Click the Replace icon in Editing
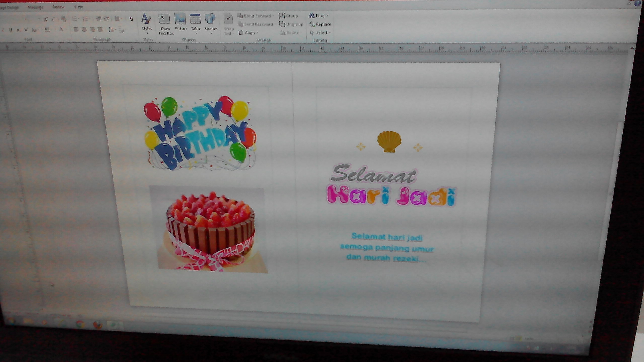The image size is (644, 362). coord(312,24)
